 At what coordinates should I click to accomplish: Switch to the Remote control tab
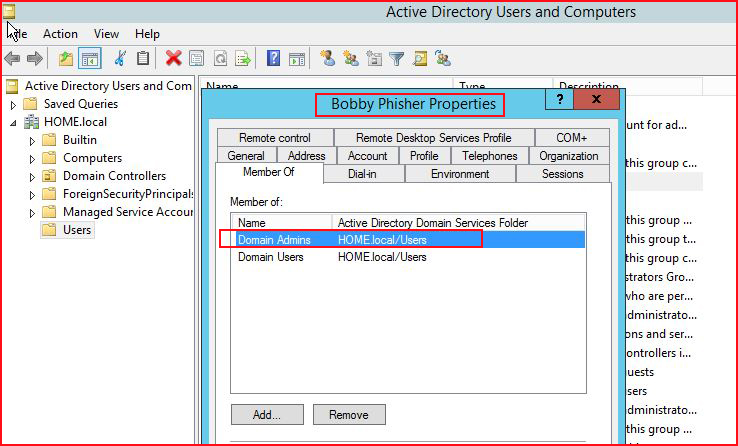click(275, 138)
